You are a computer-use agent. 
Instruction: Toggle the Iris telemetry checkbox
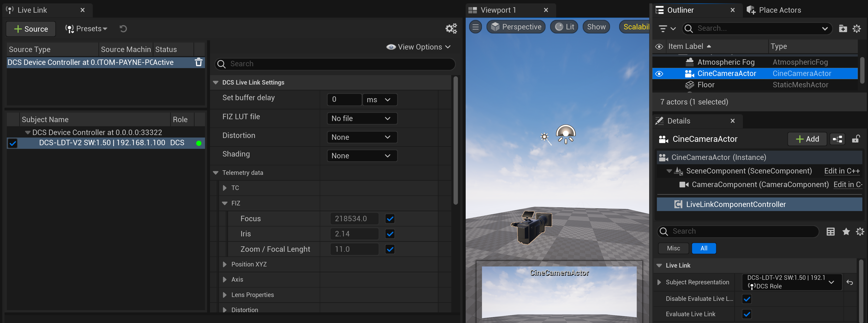click(390, 234)
